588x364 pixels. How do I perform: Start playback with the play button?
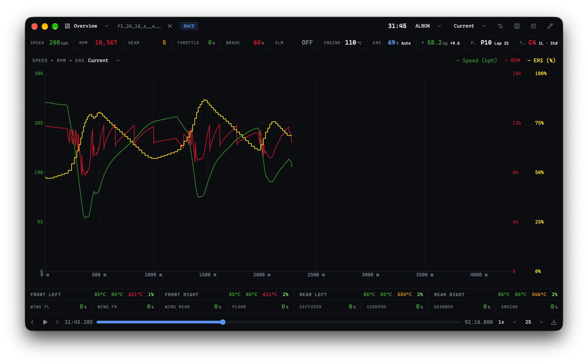[x=45, y=322]
